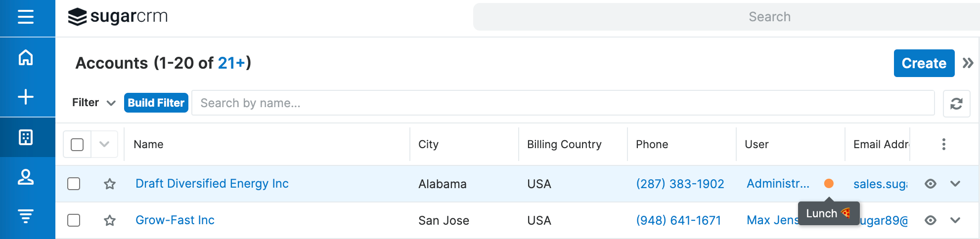
Task: Refresh the accounts list
Action: [x=956, y=104]
